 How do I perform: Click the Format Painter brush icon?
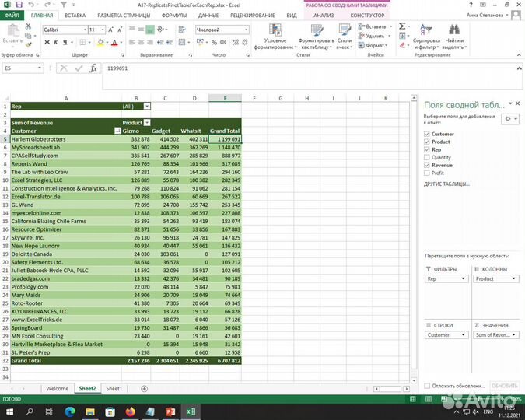tap(28, 44)
